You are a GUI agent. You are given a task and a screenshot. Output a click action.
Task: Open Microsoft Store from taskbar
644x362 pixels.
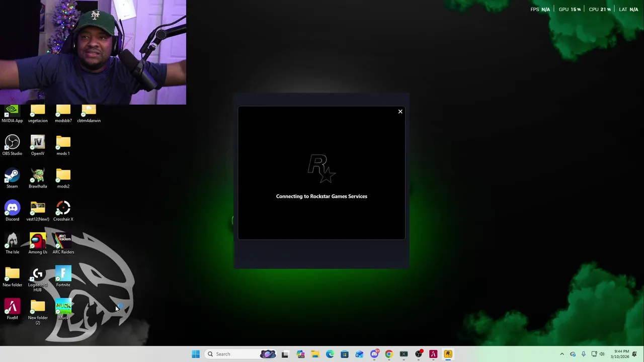(345, 354)
